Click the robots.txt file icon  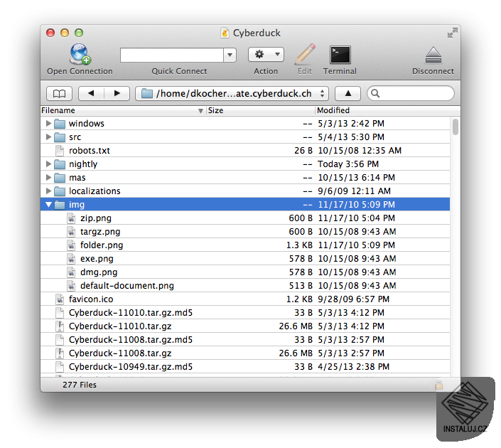[60, 151]
